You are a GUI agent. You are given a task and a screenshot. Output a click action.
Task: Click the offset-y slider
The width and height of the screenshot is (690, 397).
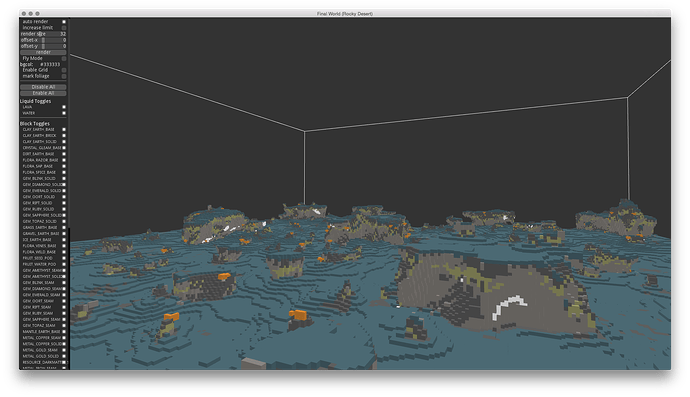(43, 46)
